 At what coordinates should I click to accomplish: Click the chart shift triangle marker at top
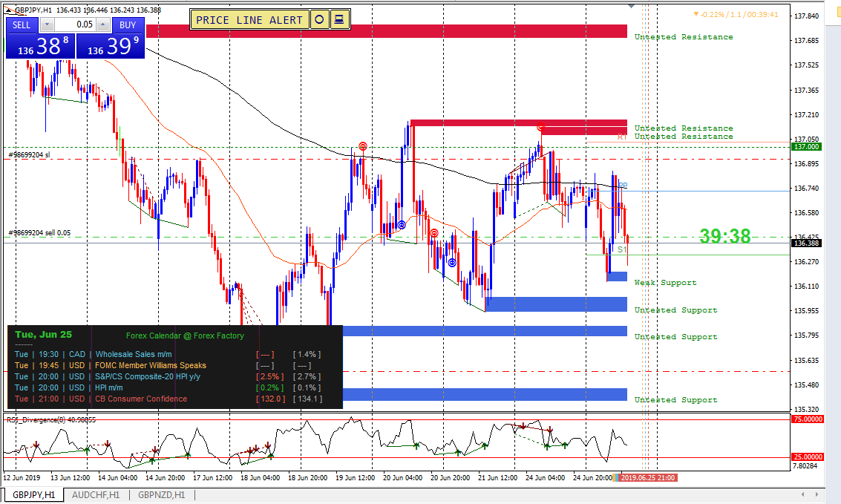pyautogui.click(x=631, y=6)
